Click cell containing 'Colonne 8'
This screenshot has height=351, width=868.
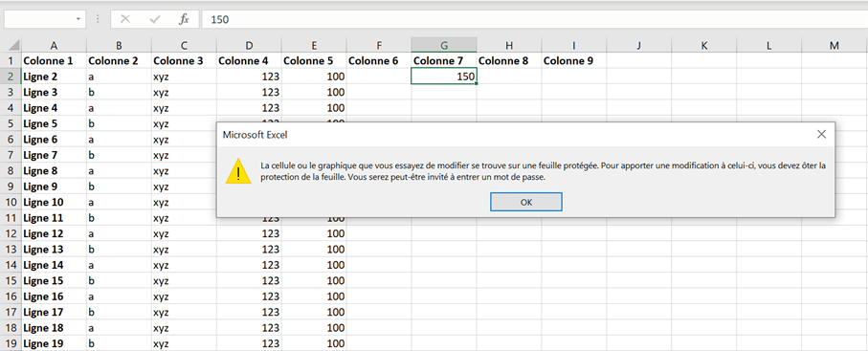tap(509, 61)
